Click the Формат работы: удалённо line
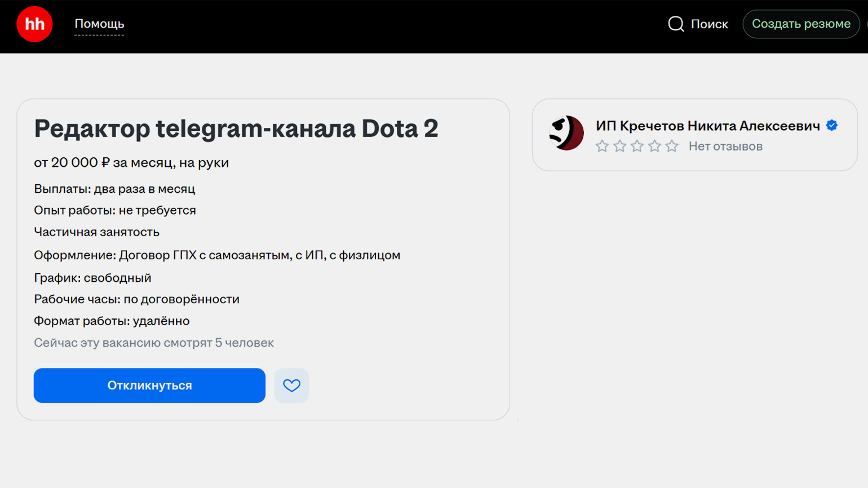This screenshot has height=488, width=868. [112, 321]
